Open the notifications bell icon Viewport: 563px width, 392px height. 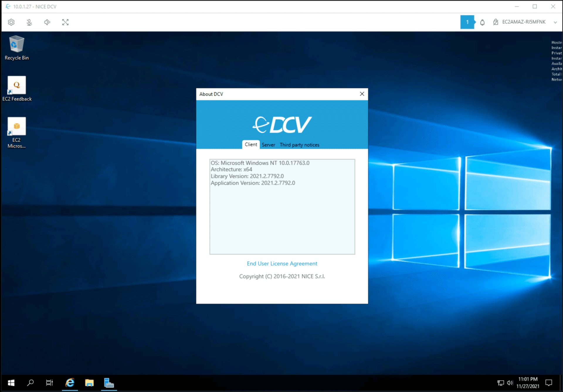click(482, 22)
